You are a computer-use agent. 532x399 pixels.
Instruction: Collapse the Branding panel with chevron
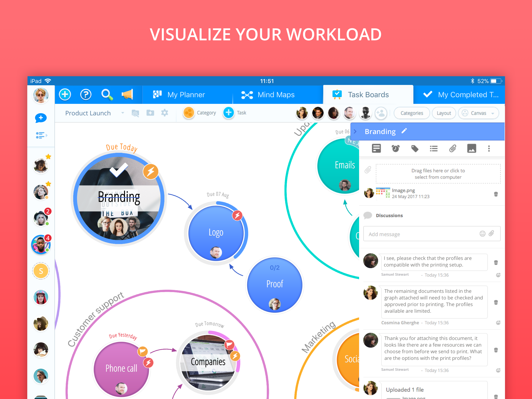[355, 131]
